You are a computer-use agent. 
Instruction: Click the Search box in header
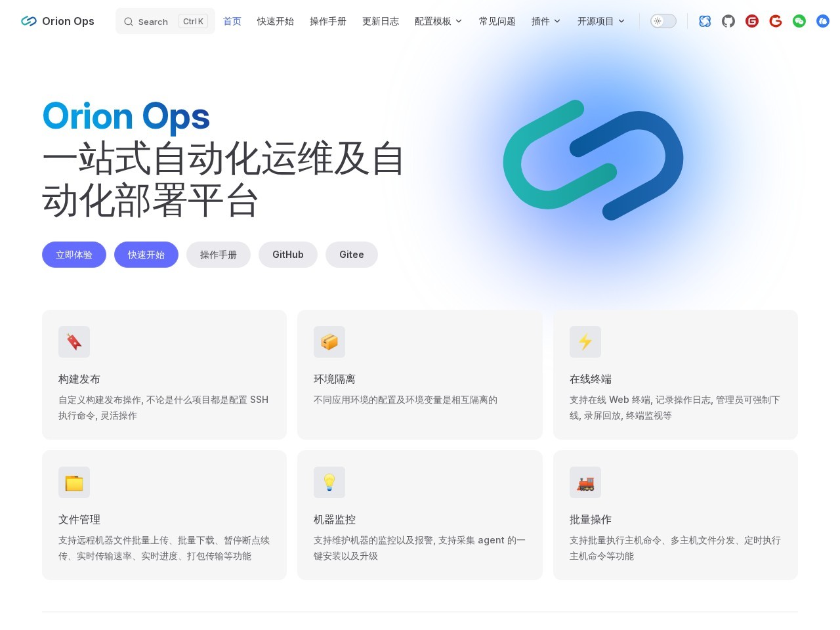(165, 21)
